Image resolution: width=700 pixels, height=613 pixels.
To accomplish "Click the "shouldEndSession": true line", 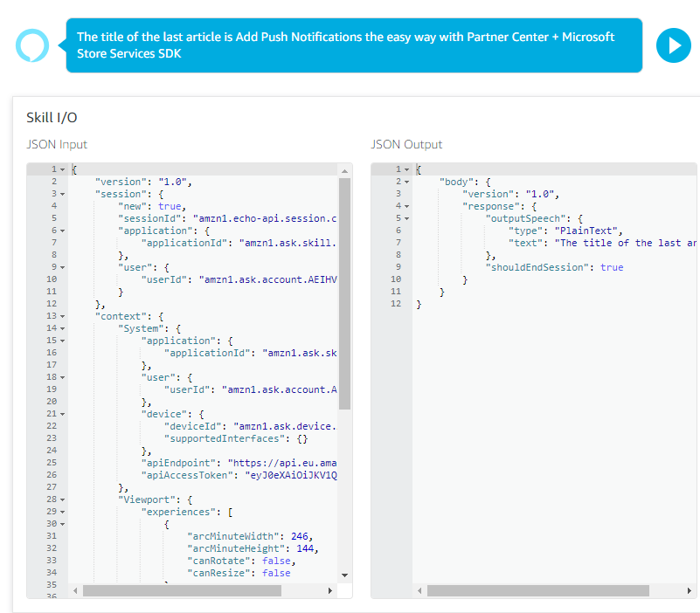I will (x=554, y=267).
